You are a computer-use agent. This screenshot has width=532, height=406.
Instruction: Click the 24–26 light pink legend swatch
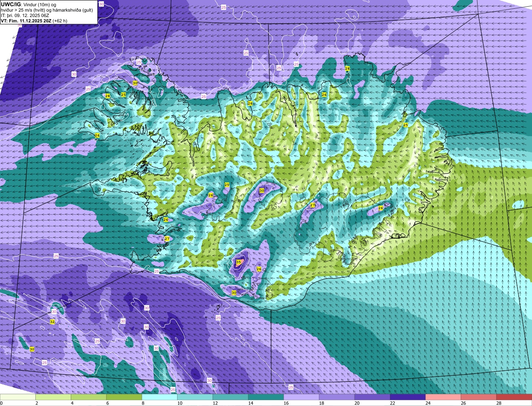[443, 397]
